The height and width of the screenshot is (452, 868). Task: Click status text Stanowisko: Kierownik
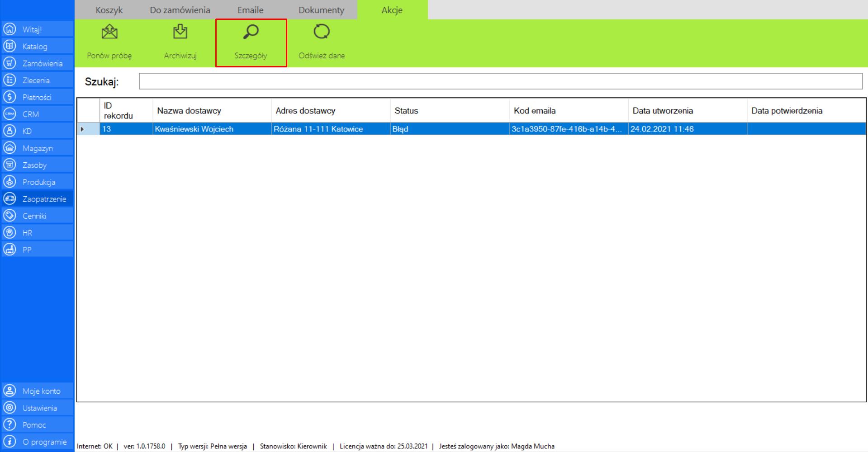[293, 446]
